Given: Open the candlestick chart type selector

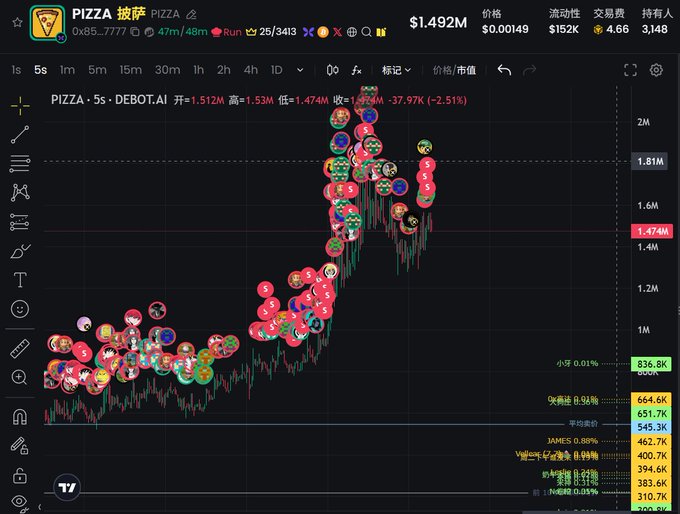Looking at the screenshot, I should (333, 70).
